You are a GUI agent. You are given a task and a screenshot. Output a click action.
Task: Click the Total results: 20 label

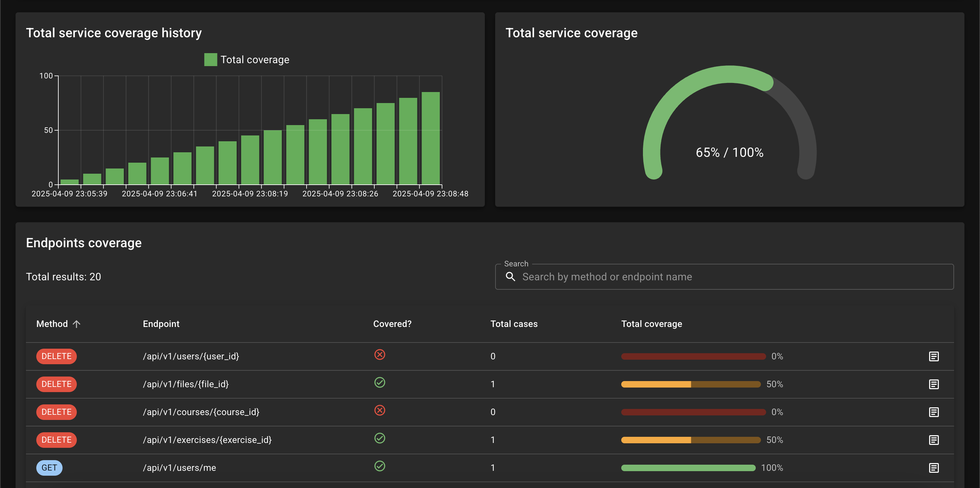coord(63,277)
